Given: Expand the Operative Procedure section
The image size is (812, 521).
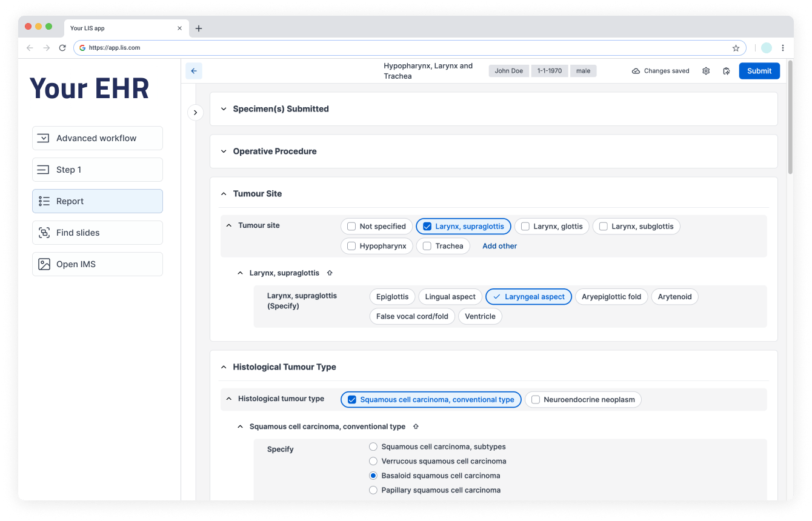Looking at the screenshot, I should pyautogui.click(x=224, y=151).
